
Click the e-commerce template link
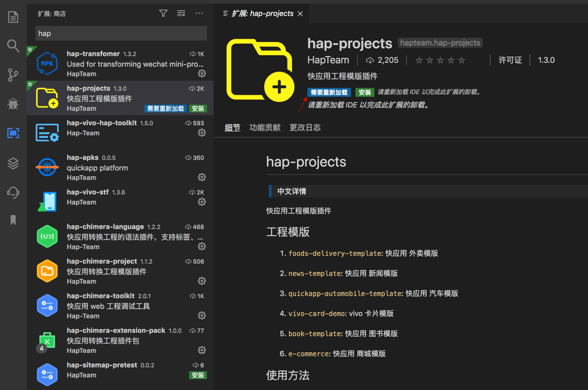point(308,354)
